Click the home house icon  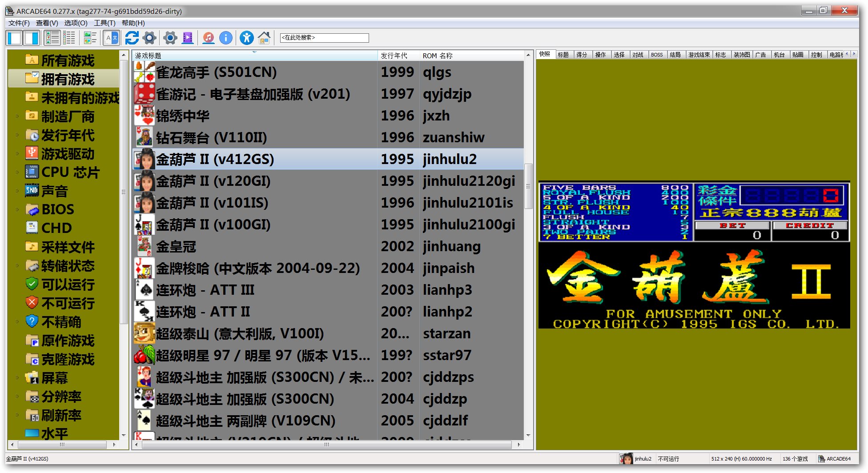(x=264, y=38)
